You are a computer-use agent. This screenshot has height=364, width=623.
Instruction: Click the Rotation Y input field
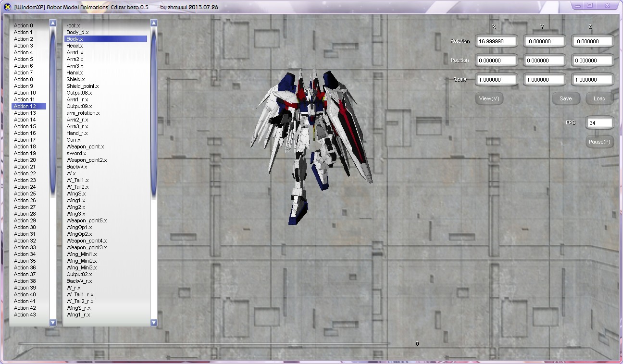click(545, 41)
